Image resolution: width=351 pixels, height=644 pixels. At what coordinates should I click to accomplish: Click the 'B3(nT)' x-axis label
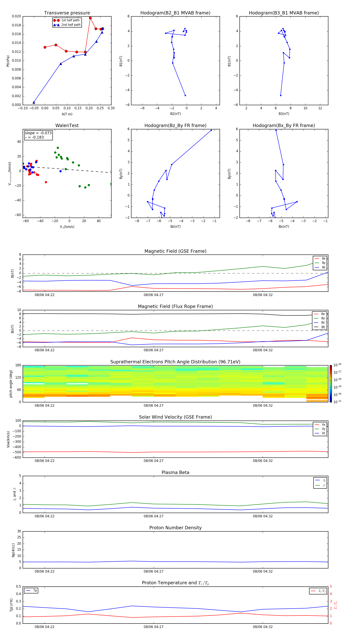click(284, 114)
